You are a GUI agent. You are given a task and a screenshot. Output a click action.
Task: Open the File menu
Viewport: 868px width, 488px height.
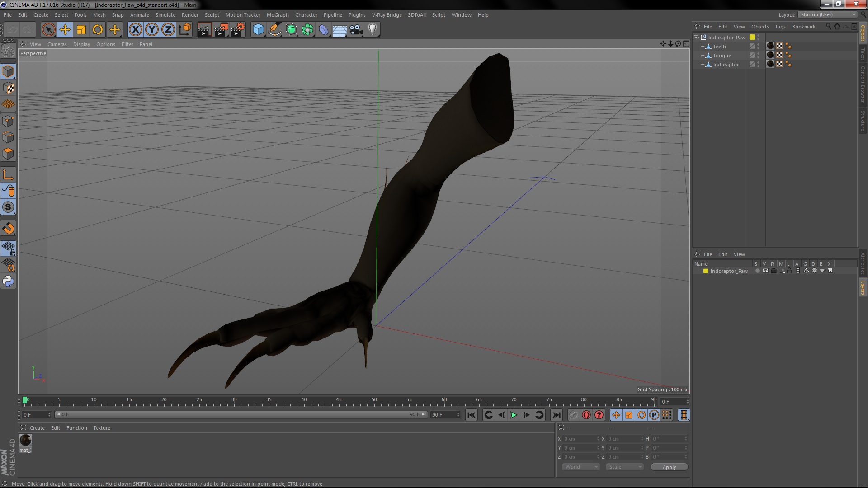(x=8, y=15)
